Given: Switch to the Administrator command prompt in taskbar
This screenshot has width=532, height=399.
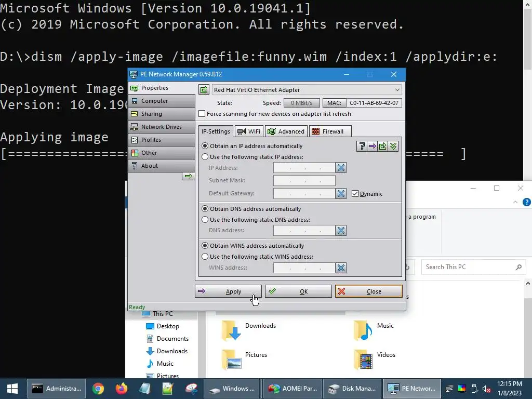Looking at the screenshot, I should click(56, 389).
